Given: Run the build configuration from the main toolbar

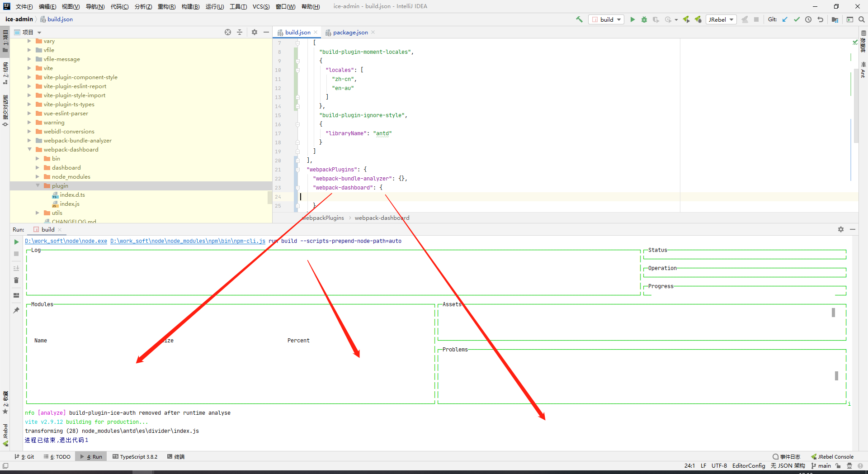Looking at the screenshot, I should tap(632, 19).
